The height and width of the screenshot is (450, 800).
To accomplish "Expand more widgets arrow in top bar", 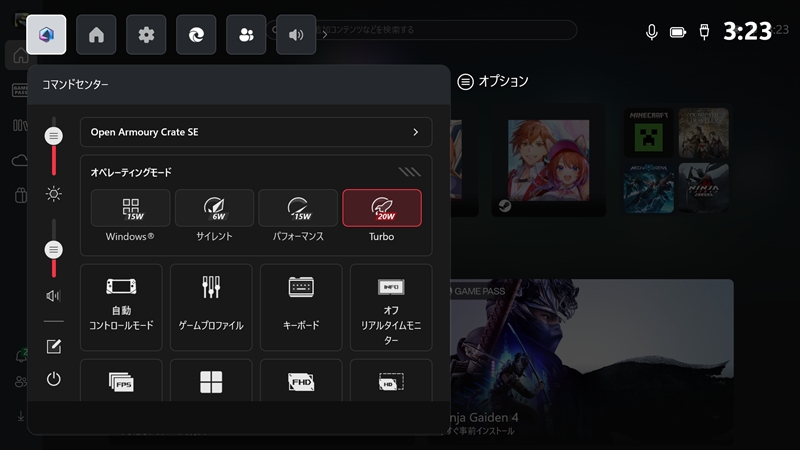I will 324,35.
